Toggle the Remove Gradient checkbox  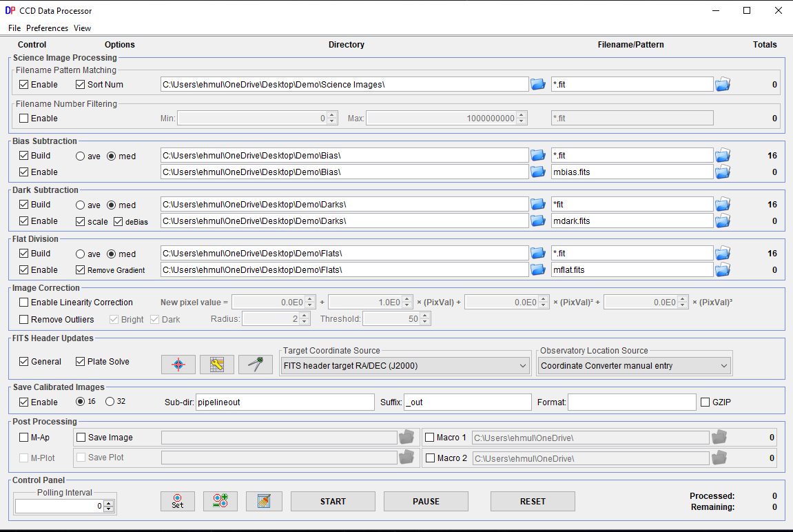[x=81, y=270]
